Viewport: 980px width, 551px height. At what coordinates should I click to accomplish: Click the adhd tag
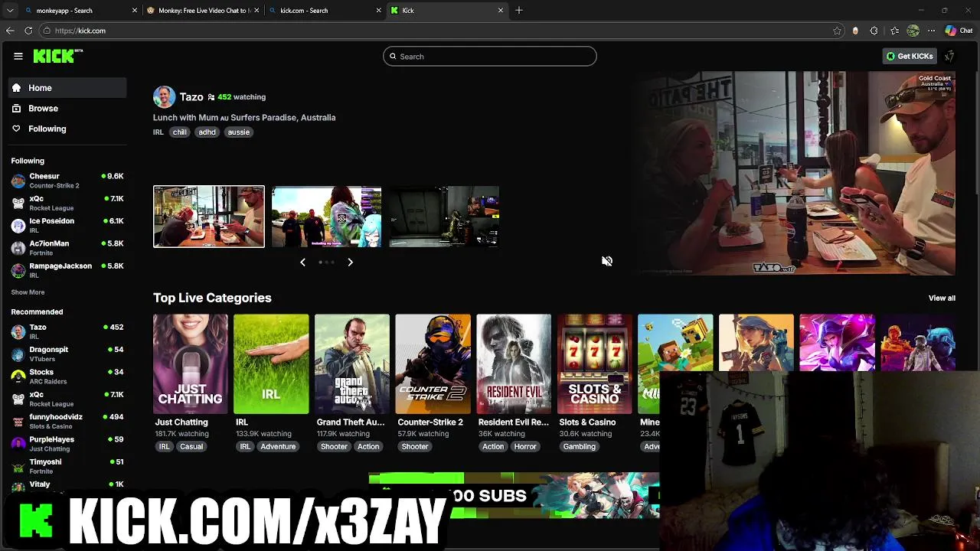pos(207,132)
